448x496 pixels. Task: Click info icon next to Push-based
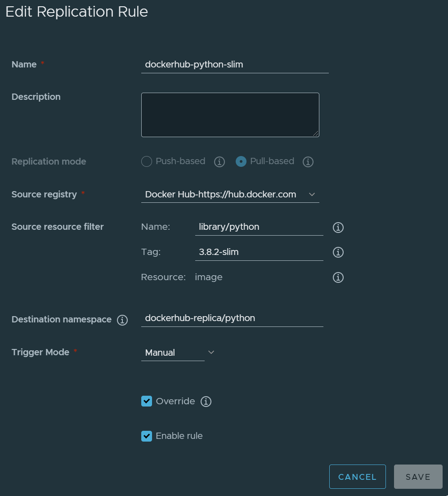point(219,162)
